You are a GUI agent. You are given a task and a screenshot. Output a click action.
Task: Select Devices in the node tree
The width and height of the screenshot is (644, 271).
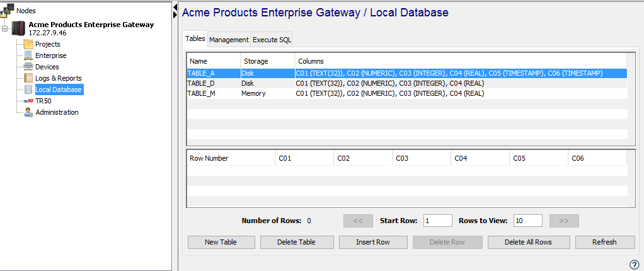coord(47,67)
